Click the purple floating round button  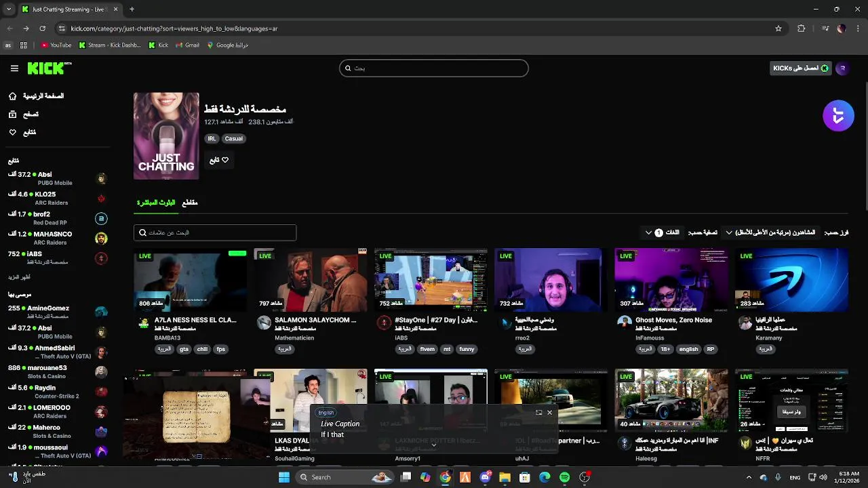[x=838, y=116]
